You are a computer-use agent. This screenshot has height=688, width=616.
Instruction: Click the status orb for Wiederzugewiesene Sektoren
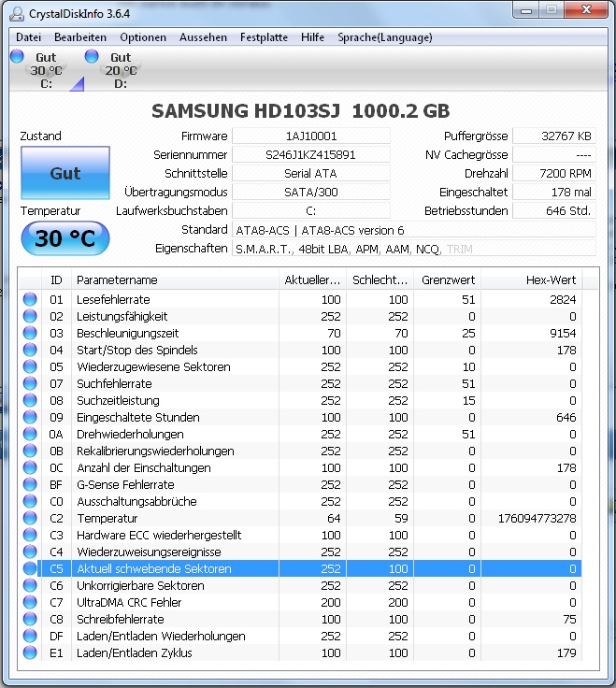pos(30,366)
